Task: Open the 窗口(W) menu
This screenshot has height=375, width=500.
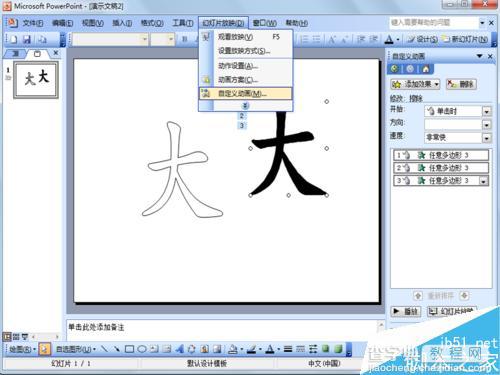Action: pyautogui.click(x=264, y=23)
